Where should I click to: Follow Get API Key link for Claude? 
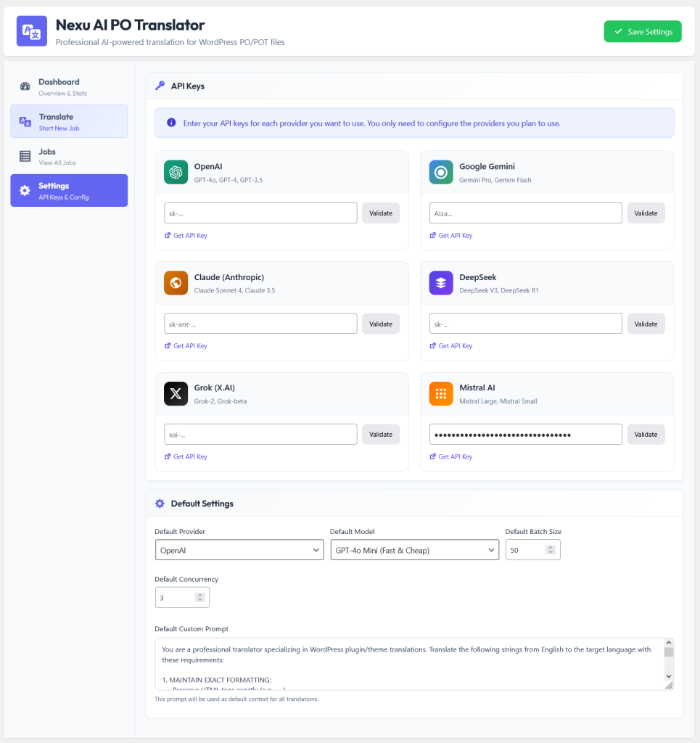click(190, 346)
